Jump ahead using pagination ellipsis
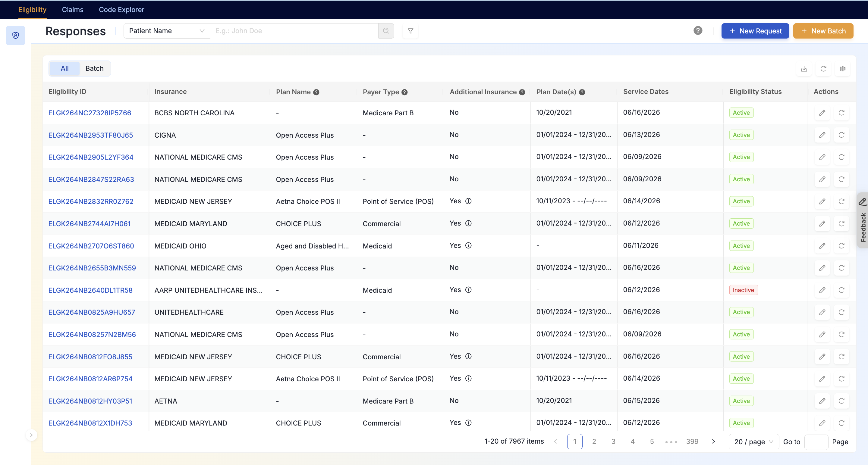This screenshot has width=868, height=465. coord(671,442)
